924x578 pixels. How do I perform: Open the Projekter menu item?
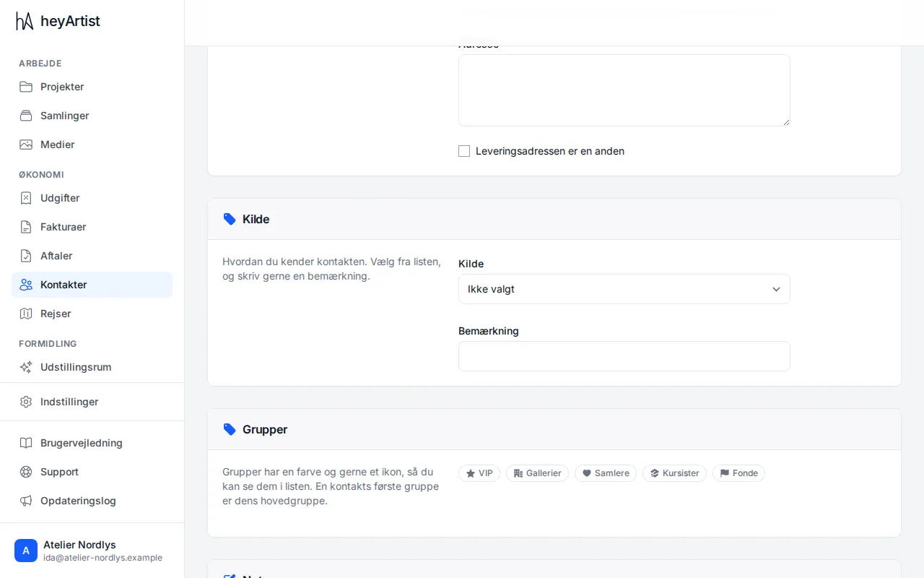92,87
